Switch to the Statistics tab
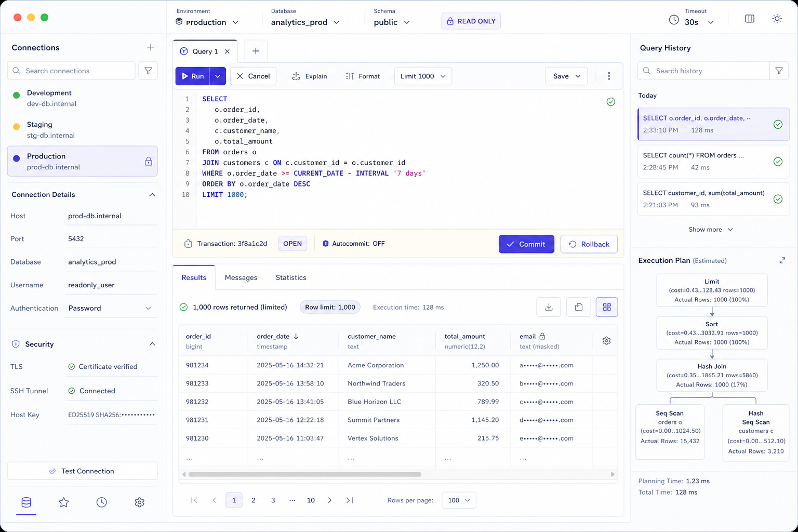 [x=291, y=278]
